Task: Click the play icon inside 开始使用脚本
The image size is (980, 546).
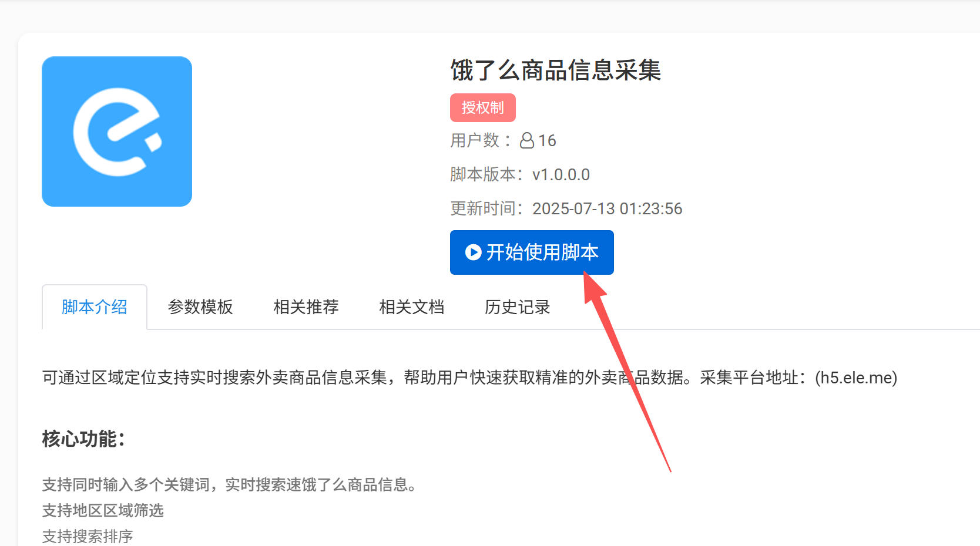Action: [473, 252]
